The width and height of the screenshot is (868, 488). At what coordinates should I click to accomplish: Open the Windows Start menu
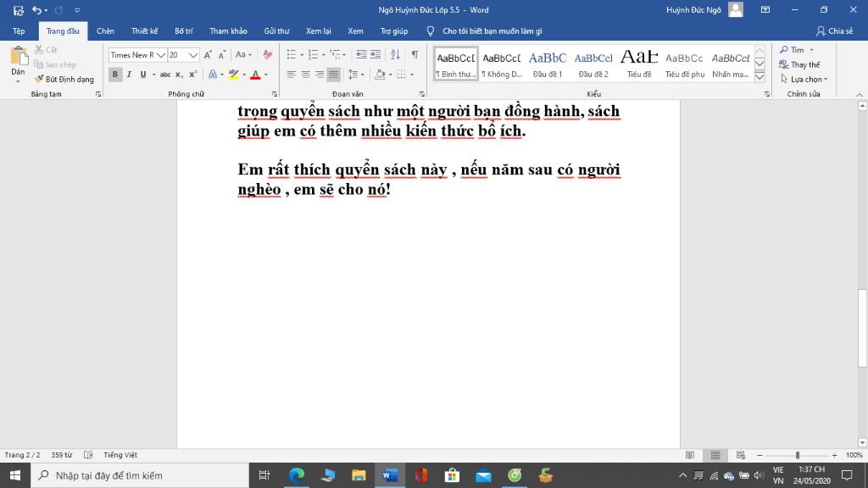tap(15, 475)
